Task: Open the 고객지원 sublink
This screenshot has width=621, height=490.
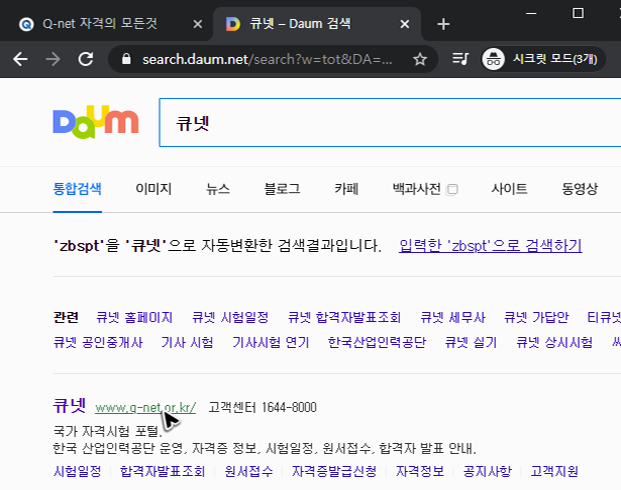Action: coord(554,471)
